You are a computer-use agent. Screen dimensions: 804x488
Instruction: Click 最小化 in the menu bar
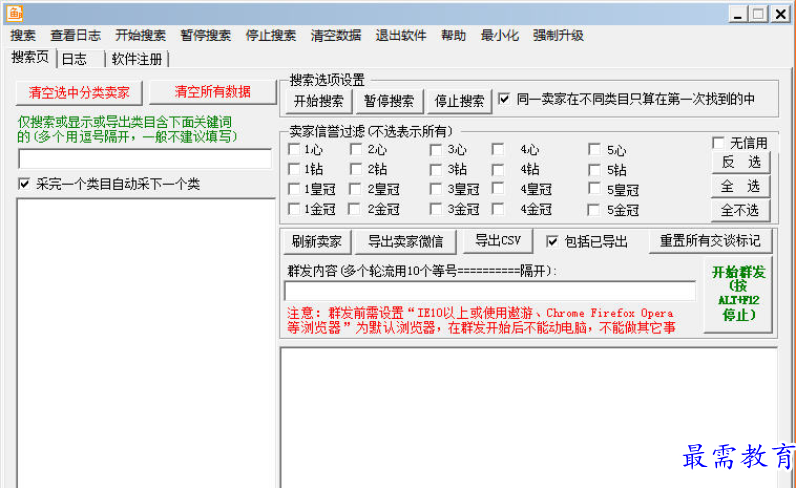(499, 35)
